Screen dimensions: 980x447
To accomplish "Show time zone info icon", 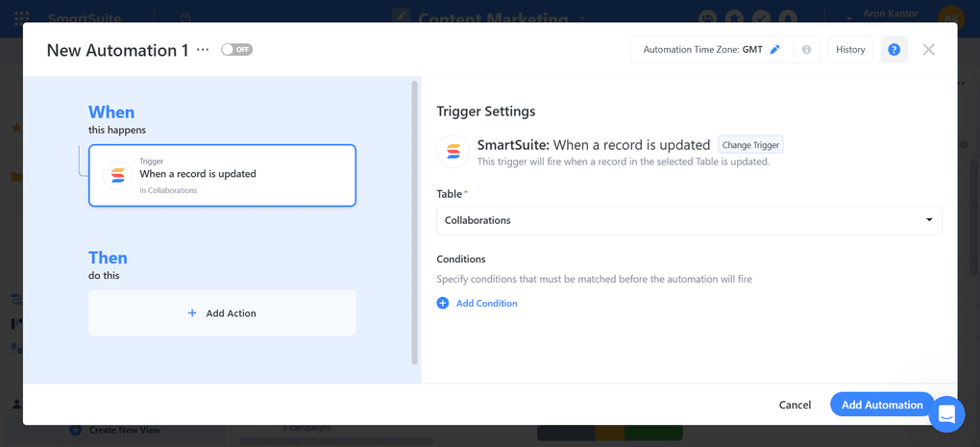I will 806,49.
